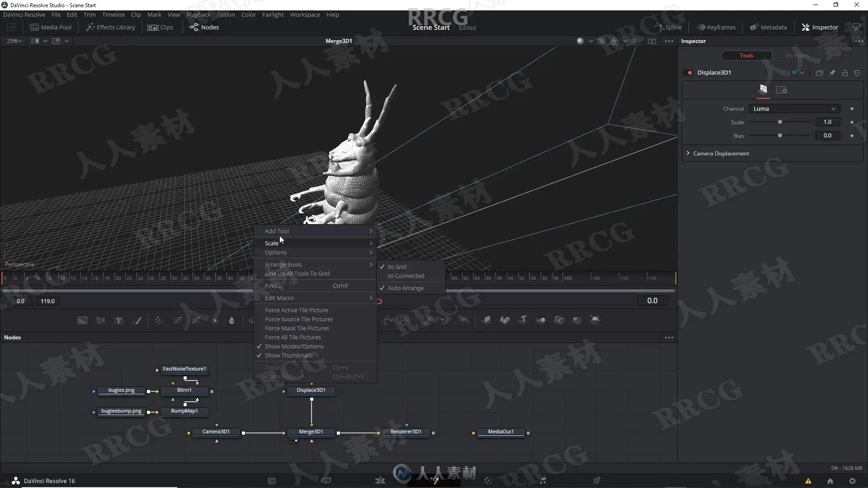
Task: Toggle dual viewer layout
Action: (652, 41)
